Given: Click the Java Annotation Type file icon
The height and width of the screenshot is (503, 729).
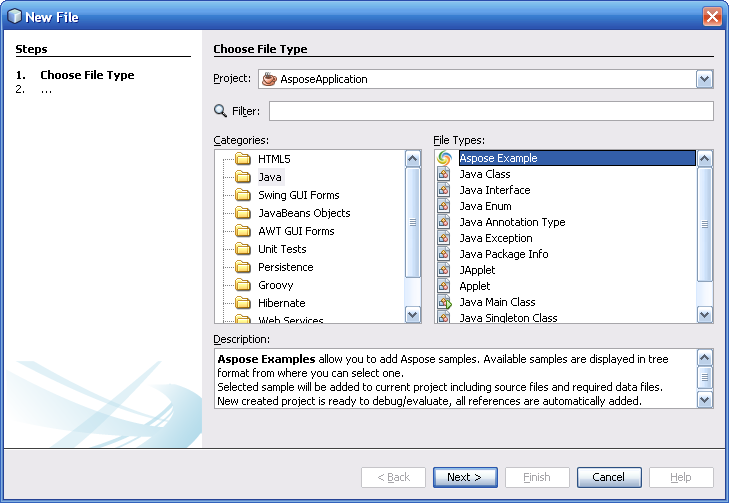Looking at the screenshot, I should click(x=444, y=222).
